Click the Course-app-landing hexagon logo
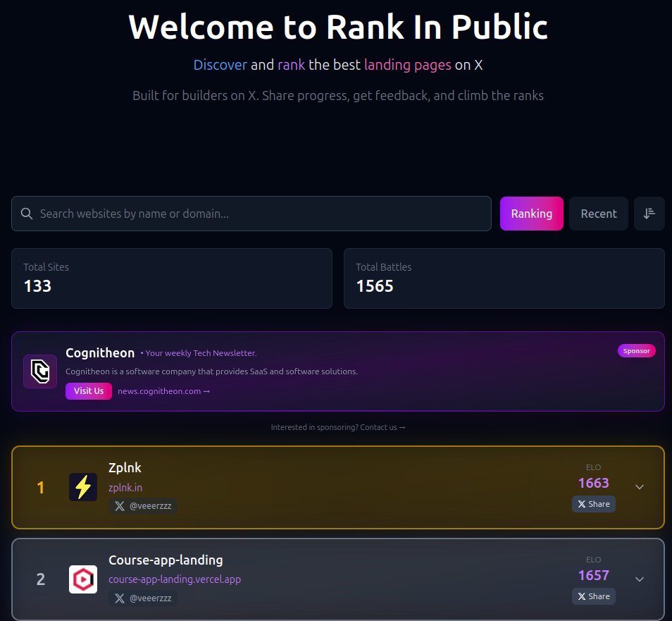672x621 pixels. (83, 579)
